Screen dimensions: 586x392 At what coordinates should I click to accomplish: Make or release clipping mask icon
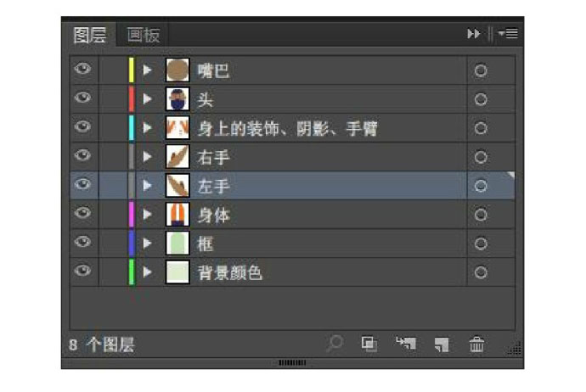click(369, 344)
